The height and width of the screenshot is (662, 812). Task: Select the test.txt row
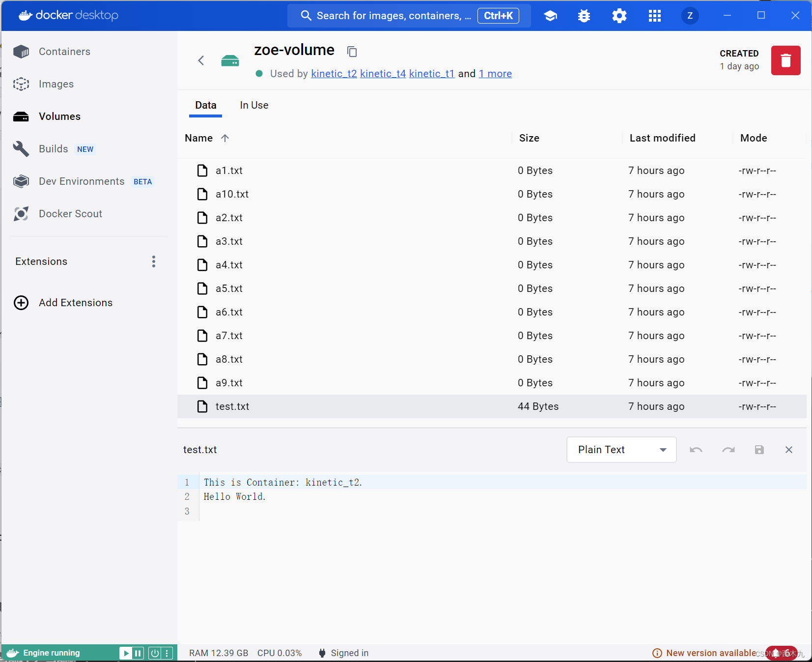click(492, 406)
